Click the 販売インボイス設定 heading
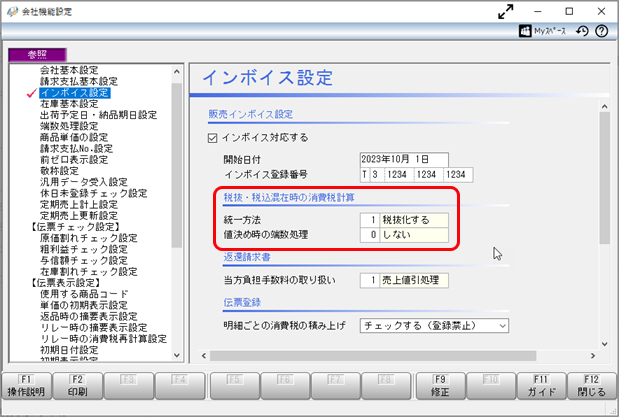The width and height of the screenshot is (619, 417). (251, 115)
